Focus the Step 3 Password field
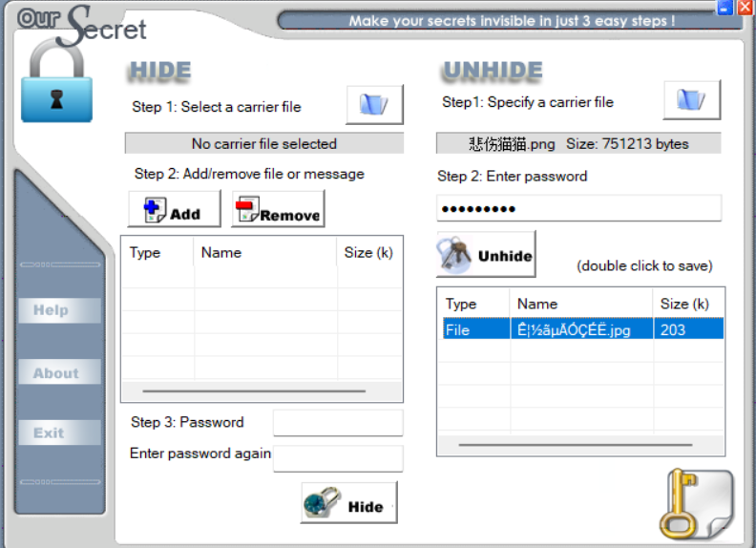756x548 pixels. pyautogui.click(x=338, y=423)
